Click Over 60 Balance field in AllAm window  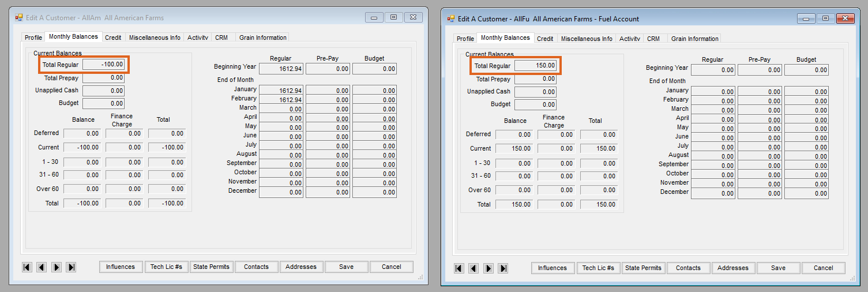[82, 189]
